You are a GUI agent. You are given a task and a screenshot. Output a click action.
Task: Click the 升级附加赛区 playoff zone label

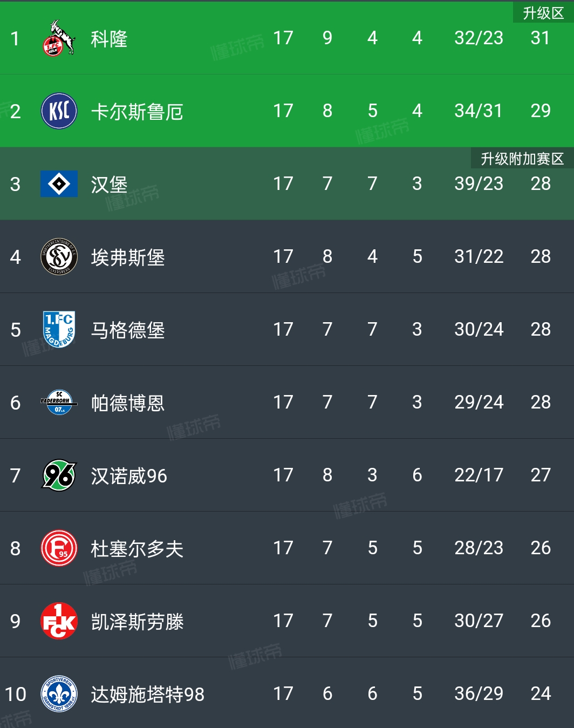point(522,159)
